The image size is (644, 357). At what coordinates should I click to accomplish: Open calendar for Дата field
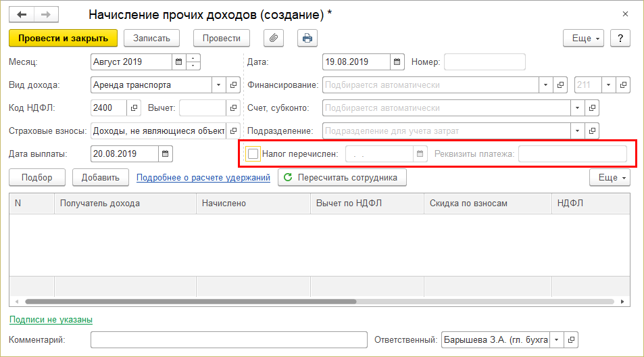coord(397,62)
